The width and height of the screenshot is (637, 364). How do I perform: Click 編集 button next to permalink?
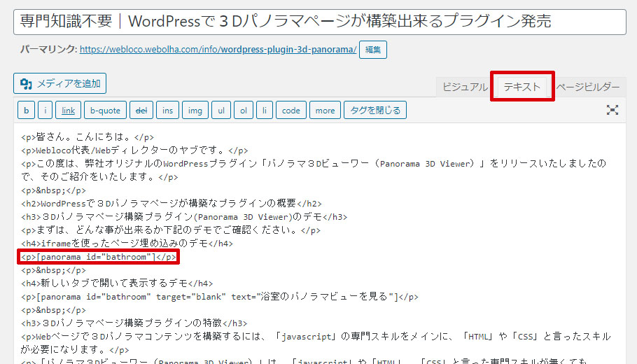point(373,50)
